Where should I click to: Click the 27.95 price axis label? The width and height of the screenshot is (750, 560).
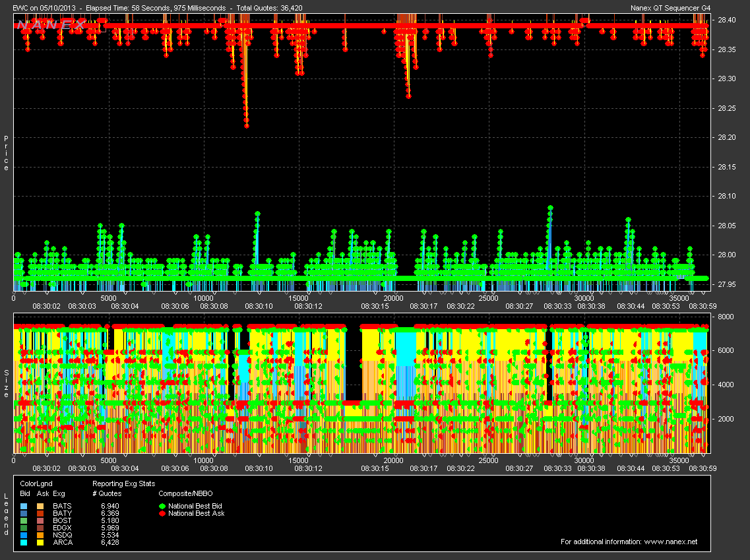pyautogui.click(x=726, y=284)
